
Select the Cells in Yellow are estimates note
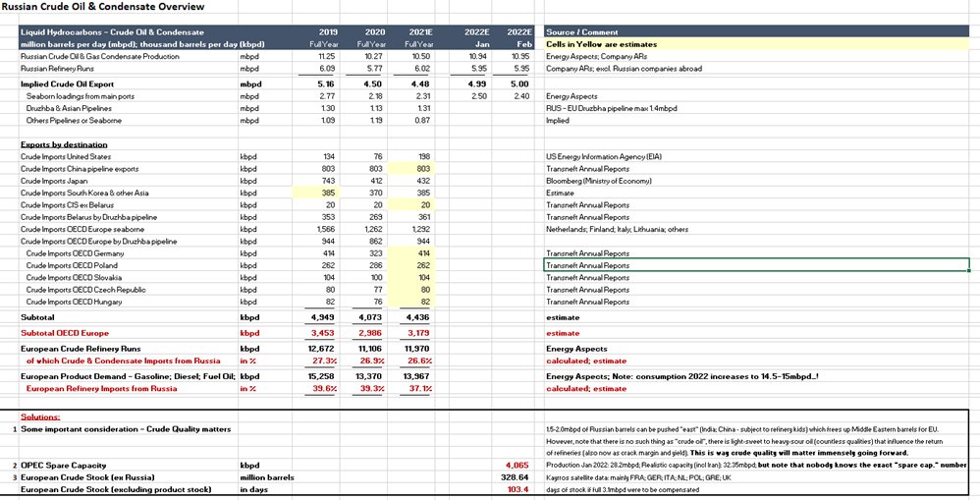click(601, 44)
